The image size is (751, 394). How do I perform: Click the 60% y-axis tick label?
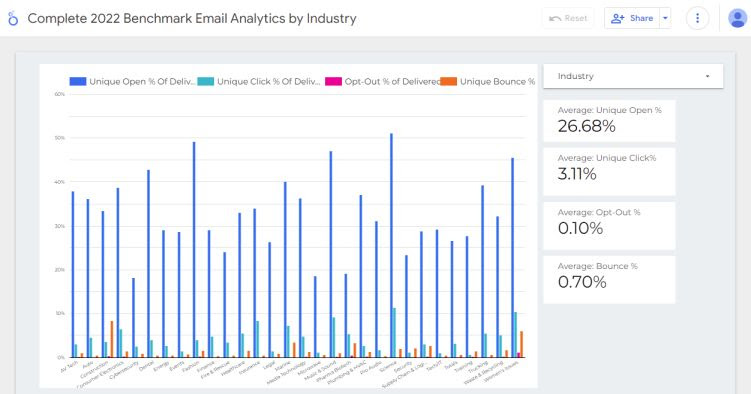click(x=59, y=94)
